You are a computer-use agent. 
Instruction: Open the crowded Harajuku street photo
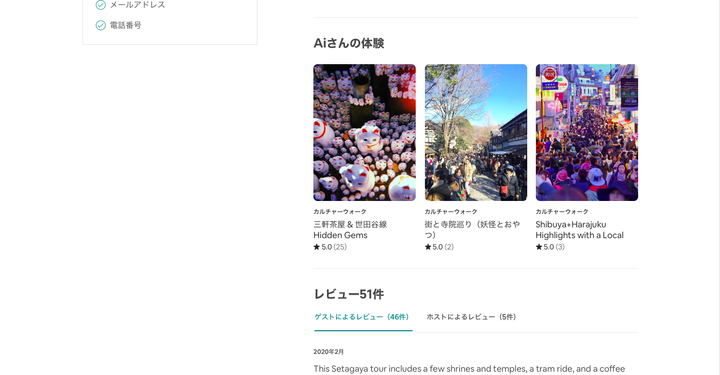click(587, 132)
